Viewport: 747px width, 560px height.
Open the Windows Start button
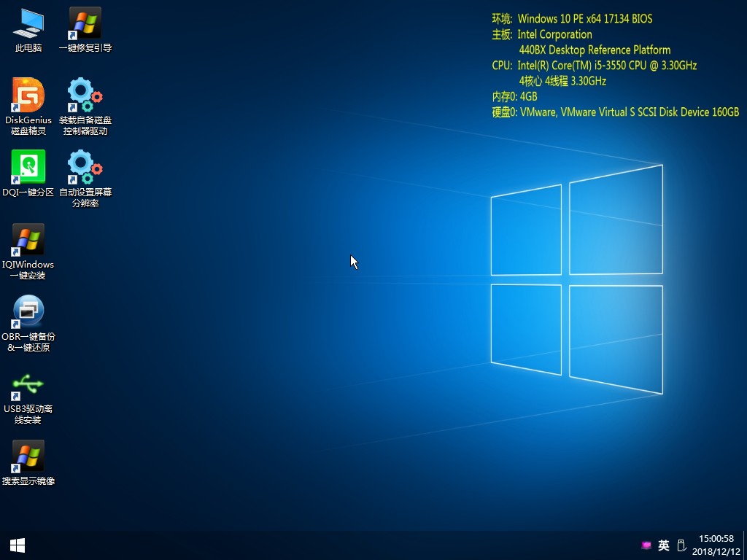[x=18, y=545]
